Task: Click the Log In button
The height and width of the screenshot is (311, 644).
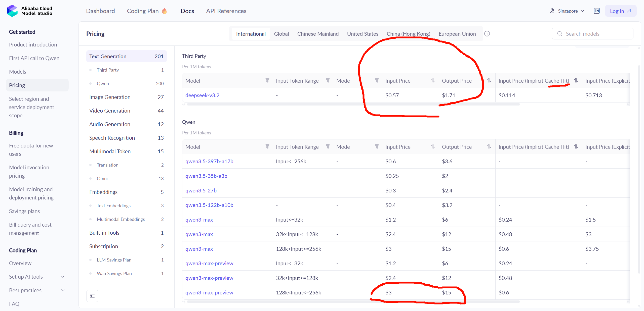Action: [620, 11]
